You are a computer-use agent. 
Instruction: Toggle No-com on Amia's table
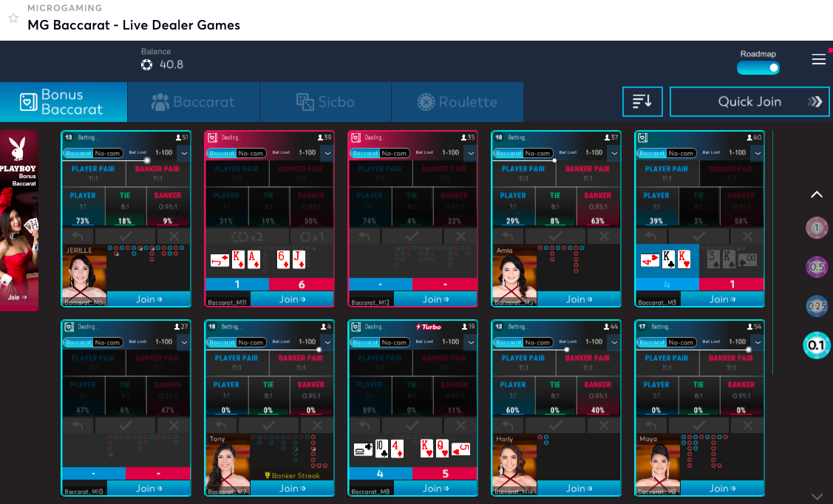537,154
